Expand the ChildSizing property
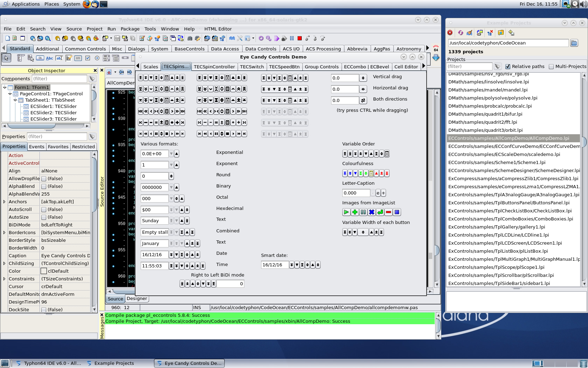588x368 pixels. [x=4, y=264]
